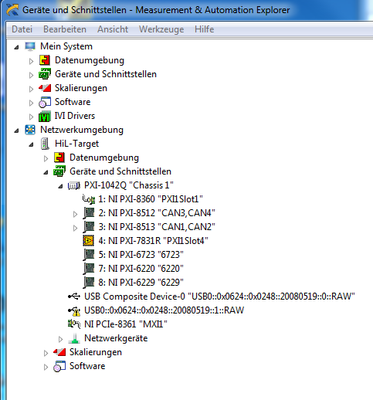
Task: Expand Software under HiL-Target
Action: coord(46,367)
